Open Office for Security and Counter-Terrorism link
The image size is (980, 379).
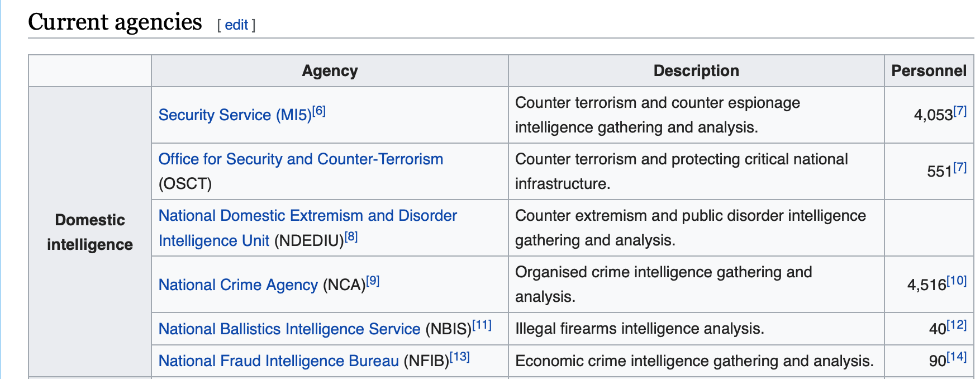click(301, 159)
